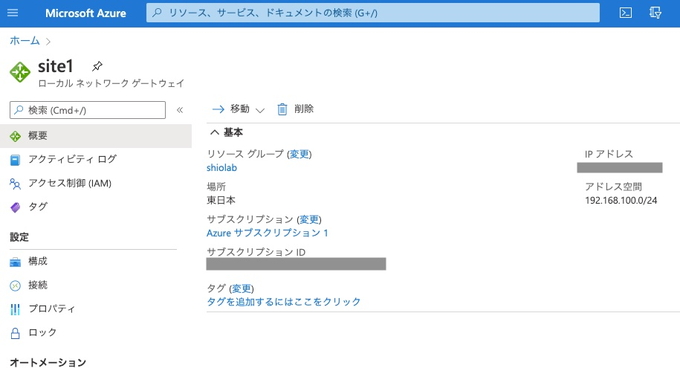Click the site1 resource title
680x368 pixels.
click(56, 66)
